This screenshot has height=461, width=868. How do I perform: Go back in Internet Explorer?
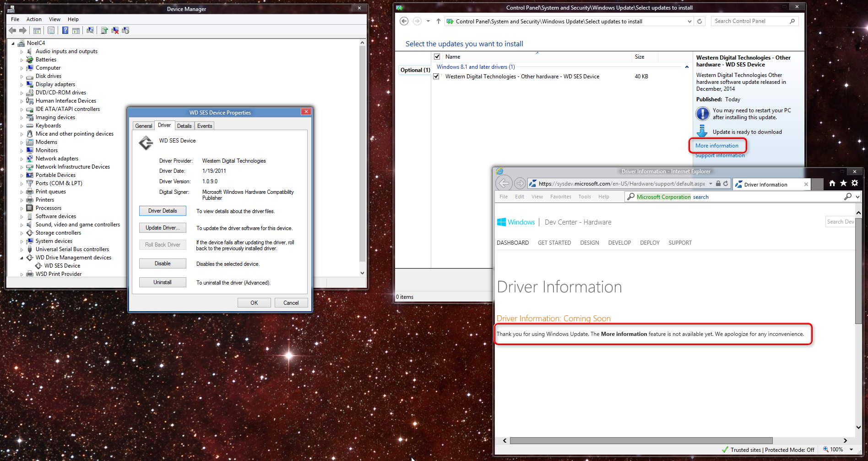[504, 183]
